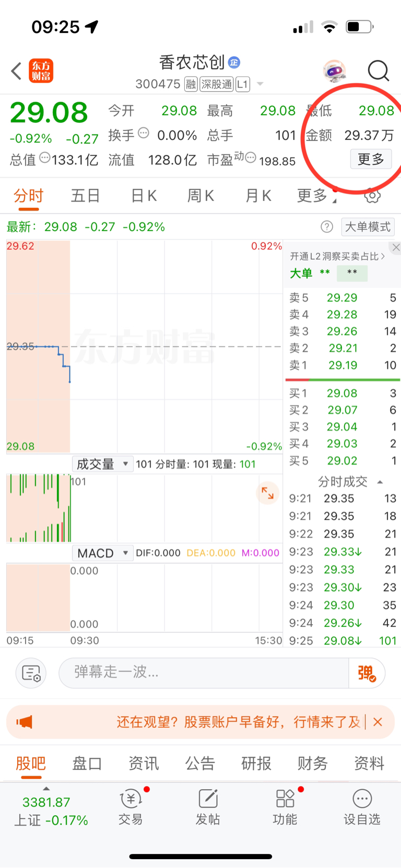Dismiss the orange promo banner

pos(378,722)
